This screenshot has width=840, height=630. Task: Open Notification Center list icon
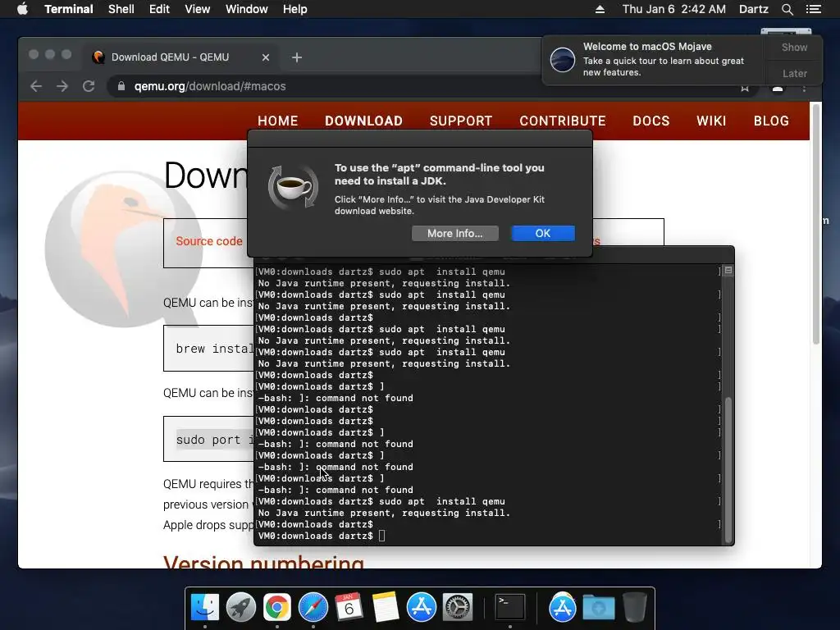tap(814, 9)
